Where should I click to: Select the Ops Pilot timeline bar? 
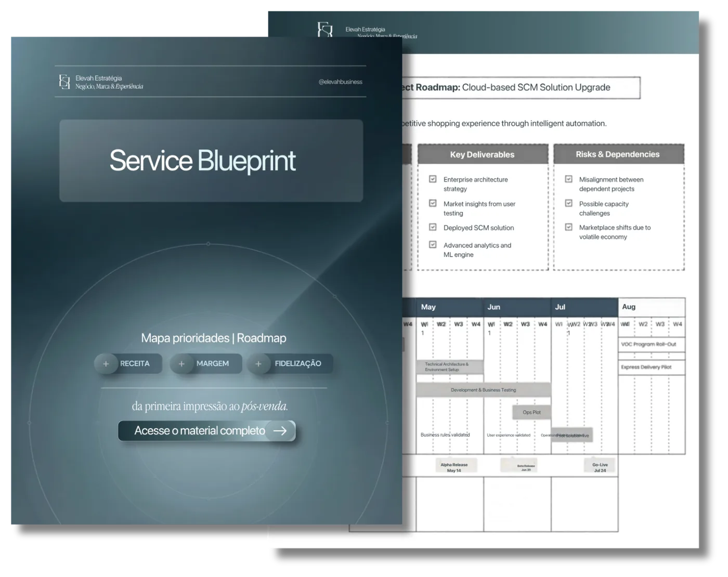532,412
